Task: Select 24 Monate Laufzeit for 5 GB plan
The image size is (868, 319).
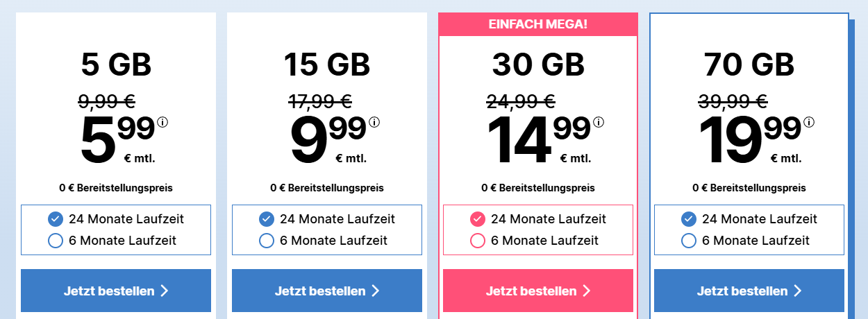Action: coord(56,219)
